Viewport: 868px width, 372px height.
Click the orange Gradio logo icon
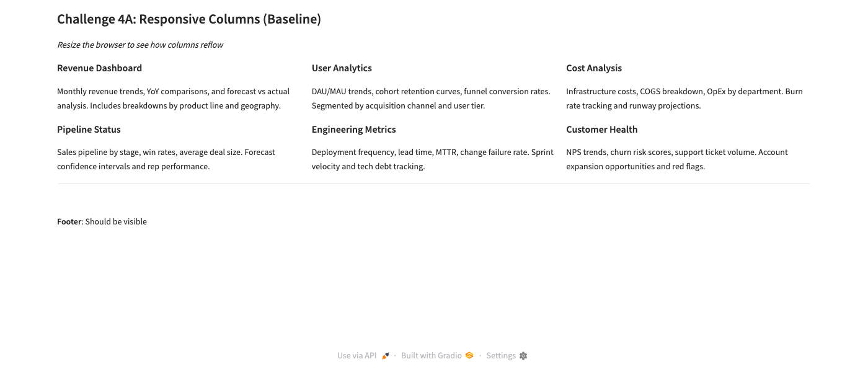[469, 356]
